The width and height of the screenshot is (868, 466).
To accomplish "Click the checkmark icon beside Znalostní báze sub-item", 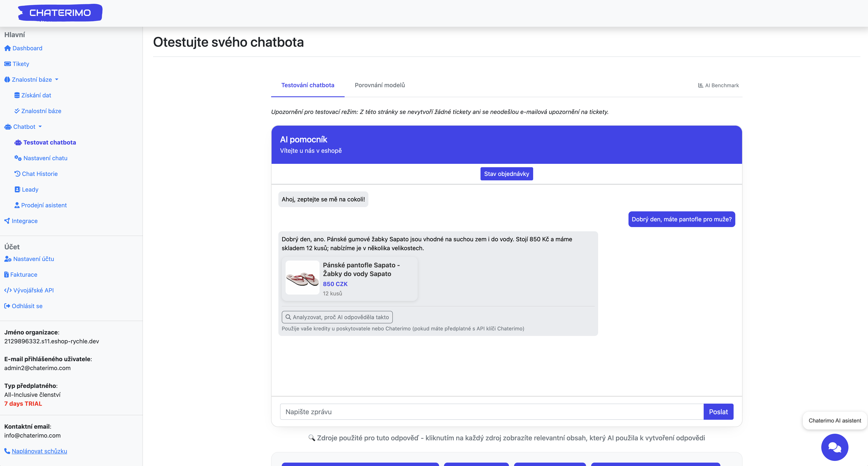I will [x=17, y=111].
